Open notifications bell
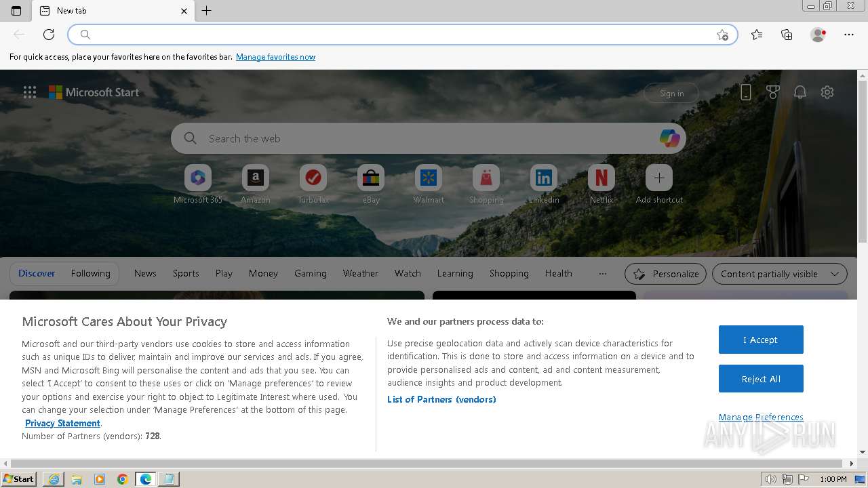The image size is (868, 488). (x=800, y=92)
